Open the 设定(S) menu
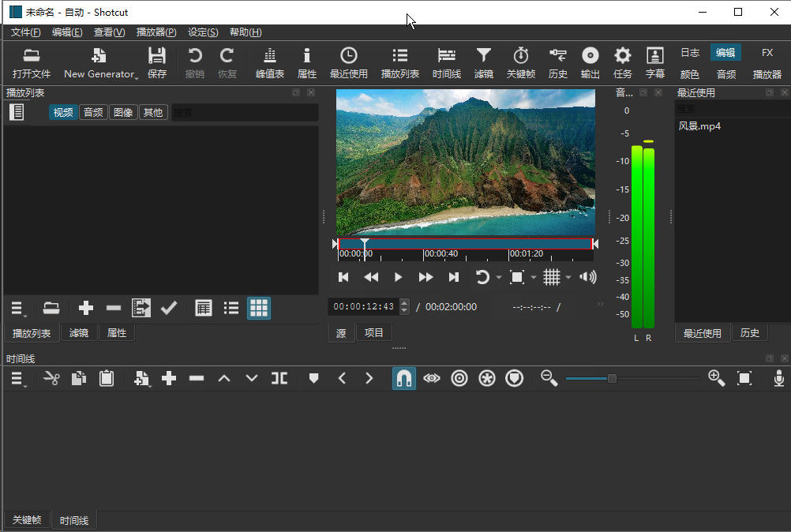 point(203,32)
